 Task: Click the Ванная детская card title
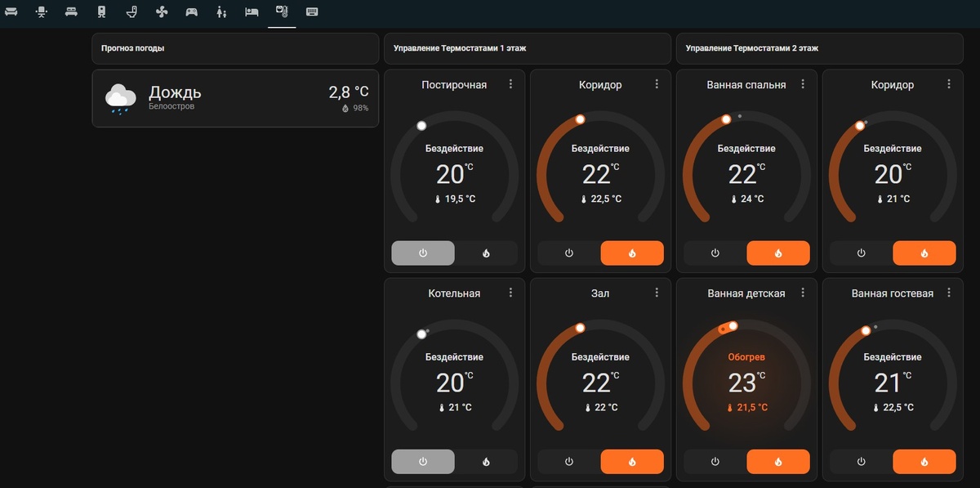pos(746,293)
